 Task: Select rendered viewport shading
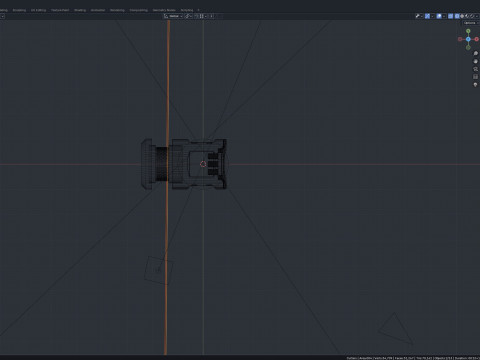pos(472,16)
